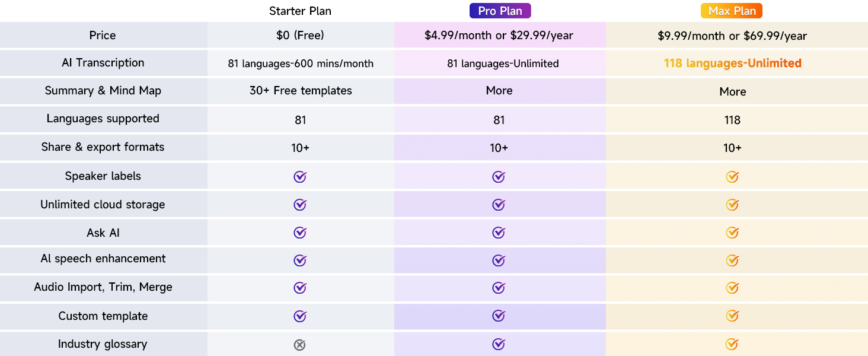Select the Pro Plan badge
The height and width of the screenshot is (356, 868).
click(x=500, y=11)
